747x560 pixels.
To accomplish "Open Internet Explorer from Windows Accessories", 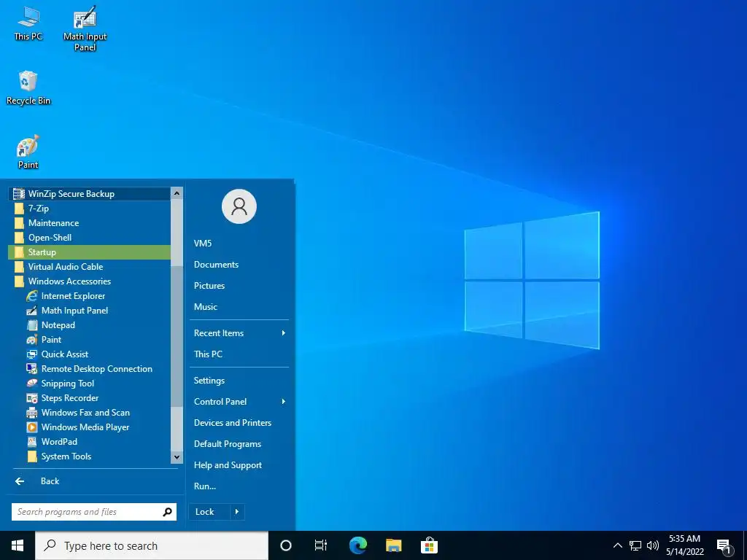I will coord(89,296).
